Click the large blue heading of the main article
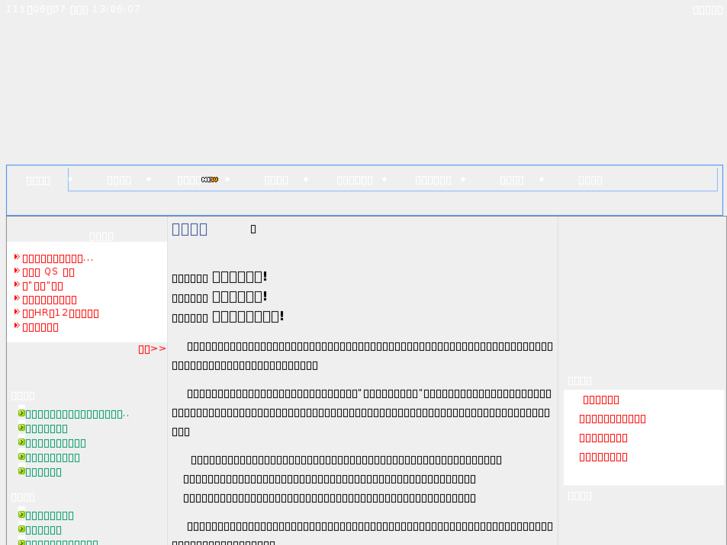Viewport: 727px width, 545px height. point(190,230)
